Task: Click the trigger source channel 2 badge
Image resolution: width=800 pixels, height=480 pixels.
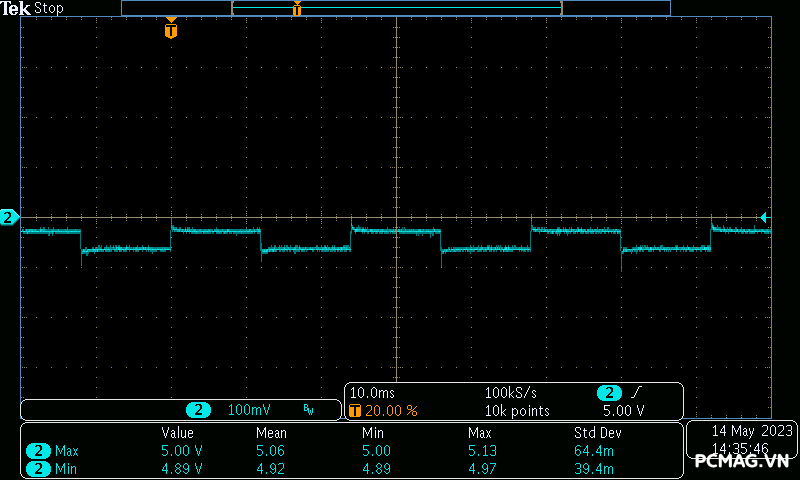Action: point(609,393)
